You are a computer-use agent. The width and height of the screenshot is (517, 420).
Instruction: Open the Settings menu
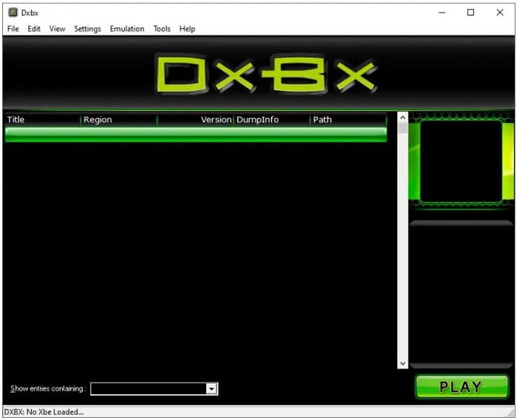tap(87, 29)
